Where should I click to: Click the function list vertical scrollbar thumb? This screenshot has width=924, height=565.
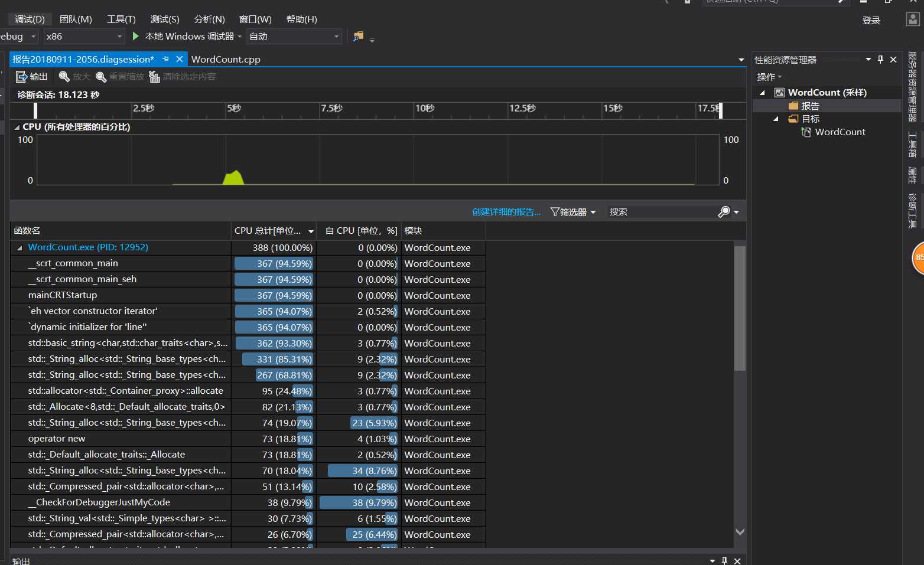click(740, 308)
